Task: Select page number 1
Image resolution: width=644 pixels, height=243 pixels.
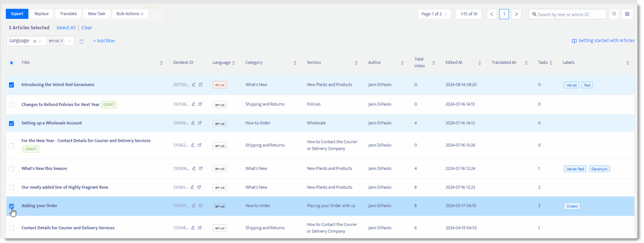Action: point(504,14)
